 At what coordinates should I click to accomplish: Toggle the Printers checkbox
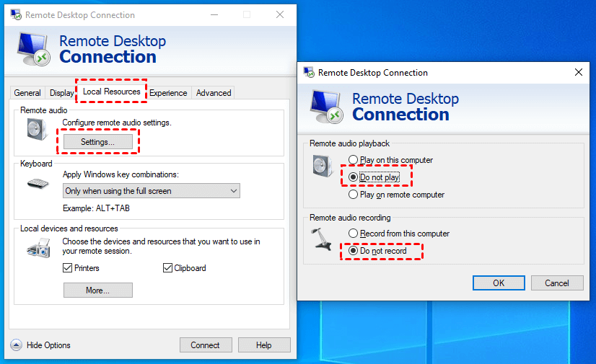[68, 268]
